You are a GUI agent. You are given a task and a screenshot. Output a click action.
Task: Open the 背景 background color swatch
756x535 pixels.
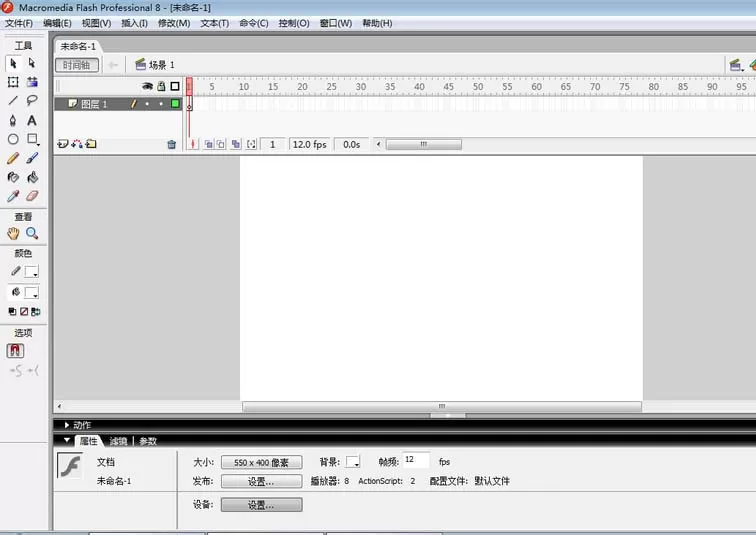tap(352, 462)
